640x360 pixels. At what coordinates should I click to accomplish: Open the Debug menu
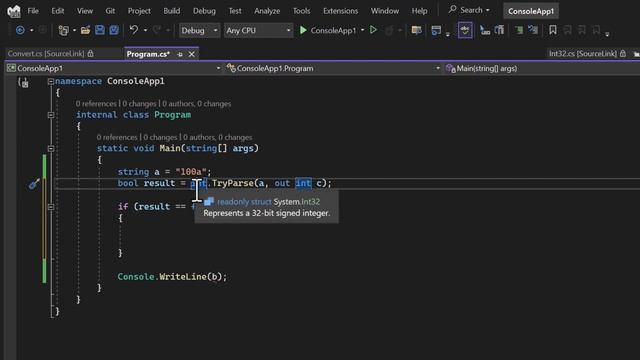[204, 11]
